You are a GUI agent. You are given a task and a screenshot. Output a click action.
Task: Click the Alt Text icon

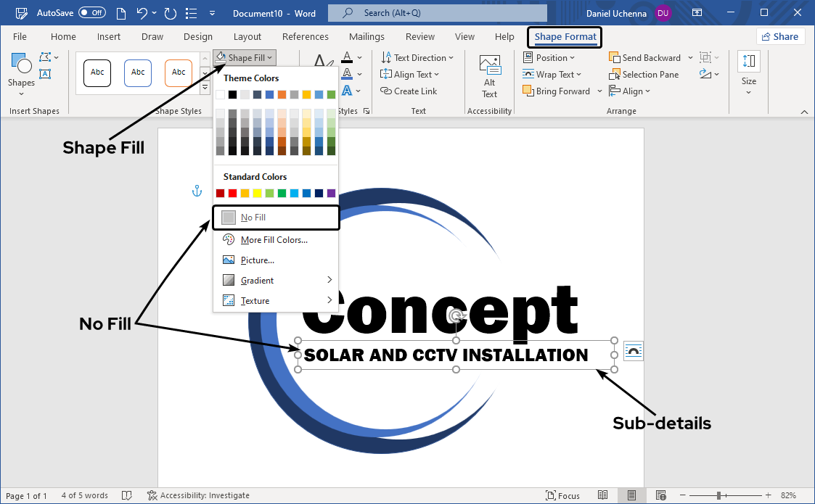[x=490, y=67]
